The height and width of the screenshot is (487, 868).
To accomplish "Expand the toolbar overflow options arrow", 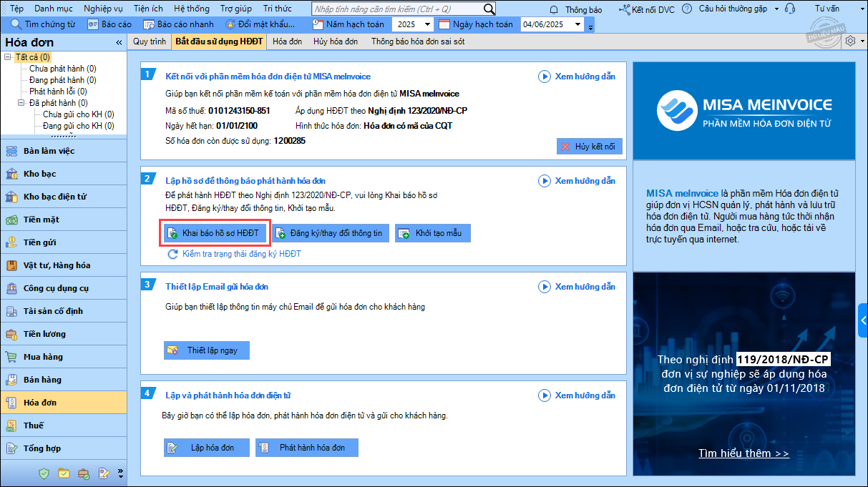I will [590, 26].
